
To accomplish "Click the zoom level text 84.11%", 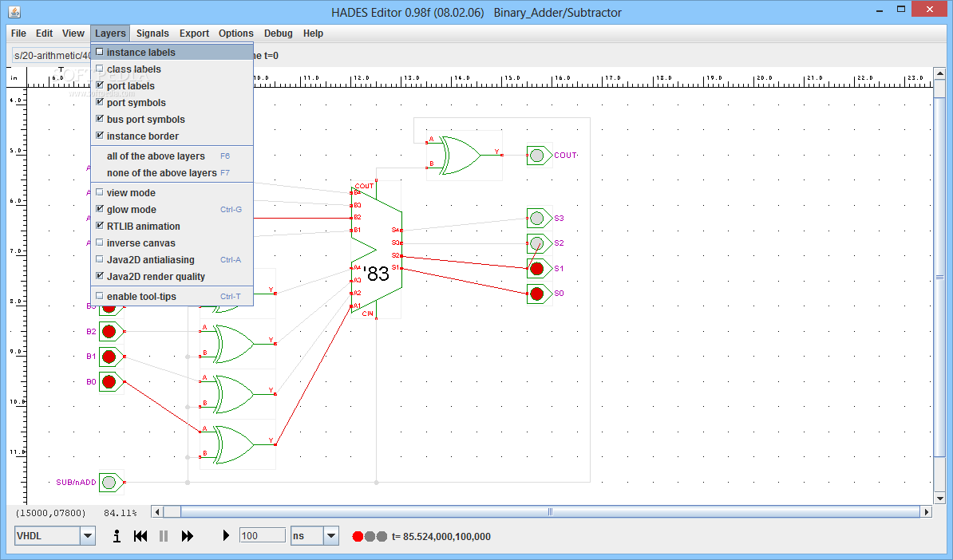I will click(121, 513).
